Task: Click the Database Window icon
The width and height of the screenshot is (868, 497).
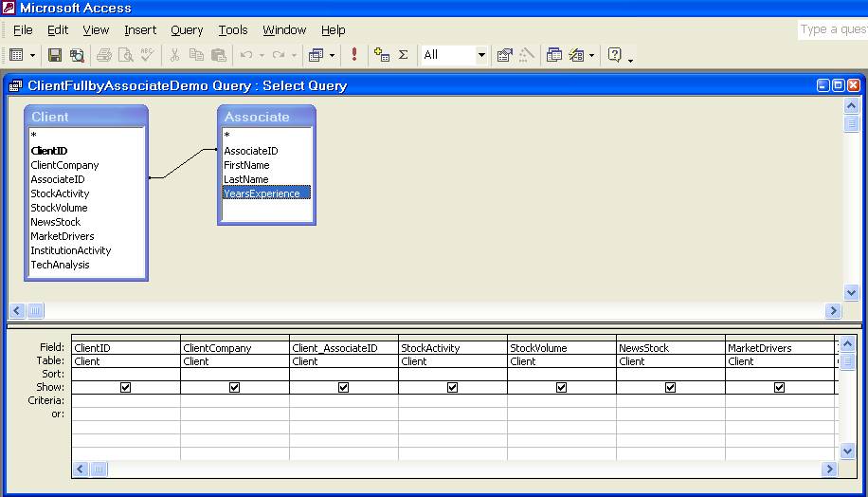Action: click(554, 55)
